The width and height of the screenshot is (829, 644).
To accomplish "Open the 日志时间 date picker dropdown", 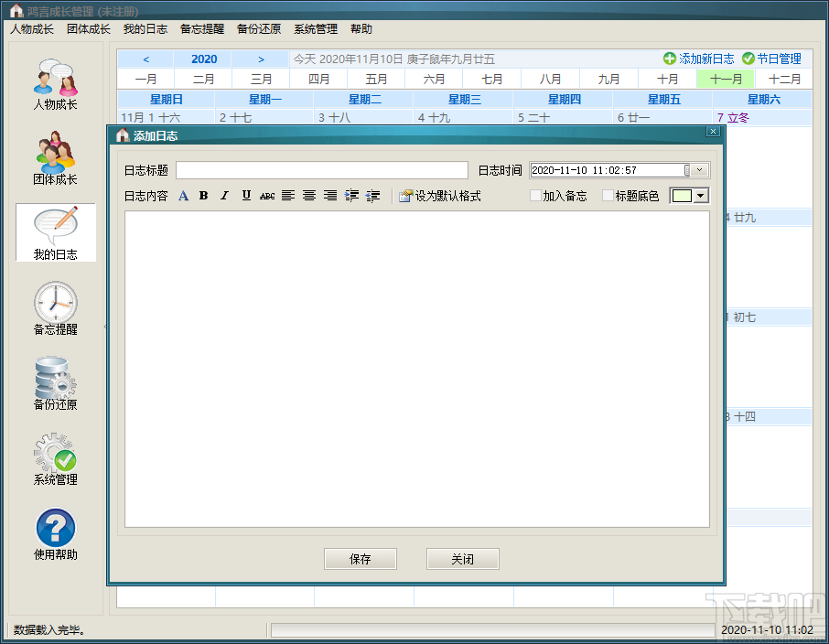I will [x=697, y=169].
